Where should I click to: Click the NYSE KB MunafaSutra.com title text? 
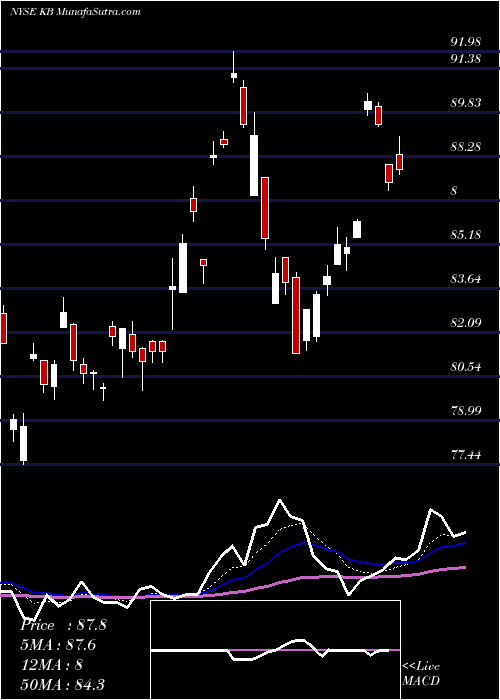[75, 12]
